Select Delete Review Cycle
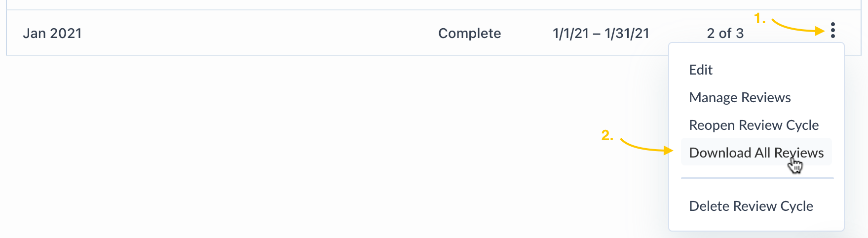Screen dimensions: 868x238 coord(751,206)
